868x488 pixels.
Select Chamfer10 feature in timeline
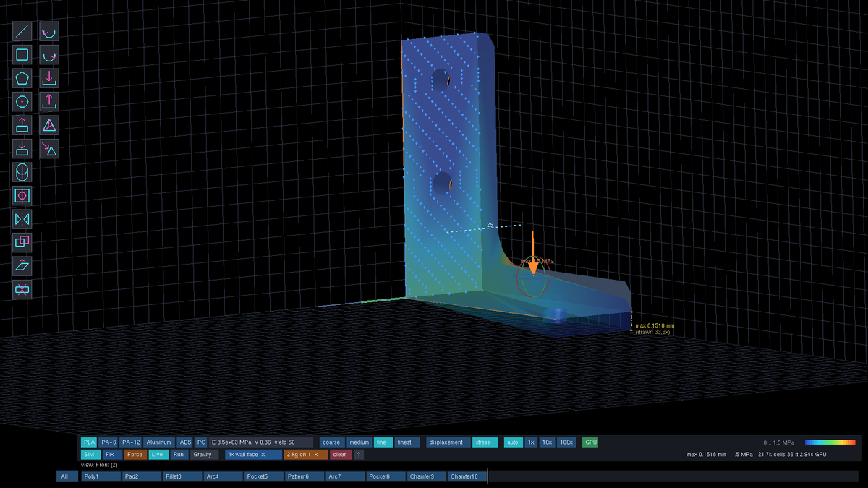click(467, 476)
